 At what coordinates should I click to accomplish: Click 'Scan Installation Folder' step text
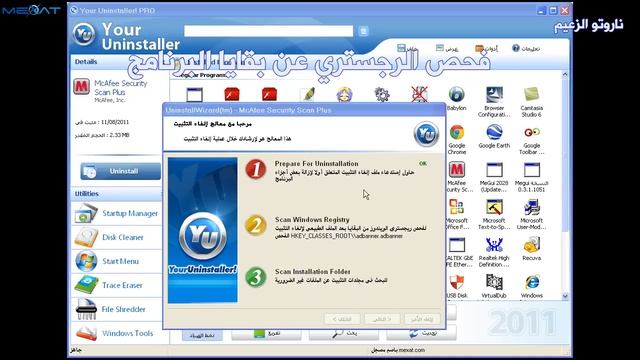point(312,271)
